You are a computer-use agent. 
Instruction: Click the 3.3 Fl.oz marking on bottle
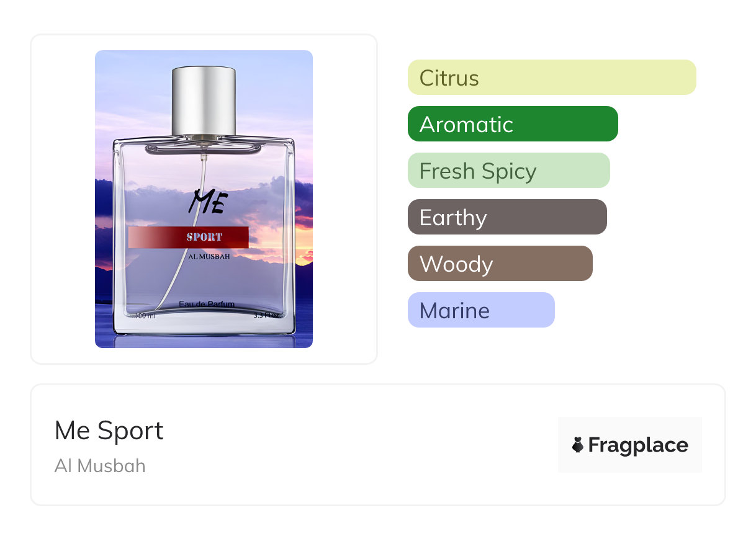pos(268,315)
